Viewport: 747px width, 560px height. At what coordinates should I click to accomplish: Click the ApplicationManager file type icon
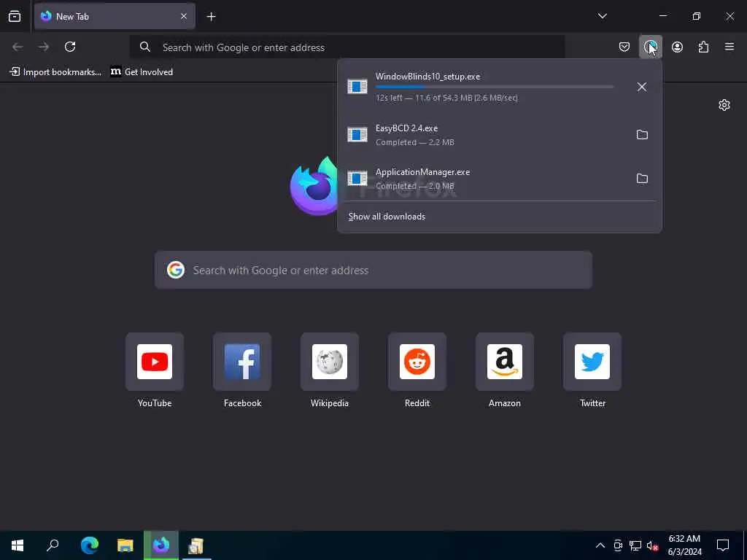click(x=357, y=179)
